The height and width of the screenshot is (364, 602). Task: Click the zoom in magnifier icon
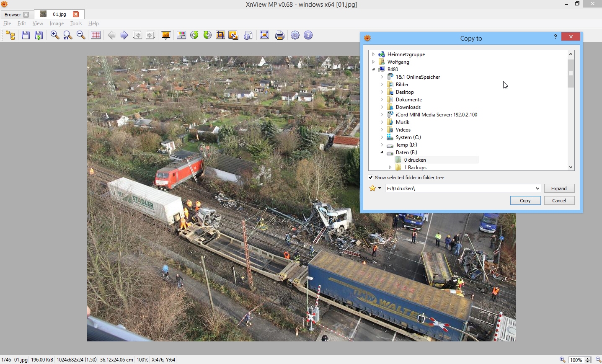click(x=55, y=35)
